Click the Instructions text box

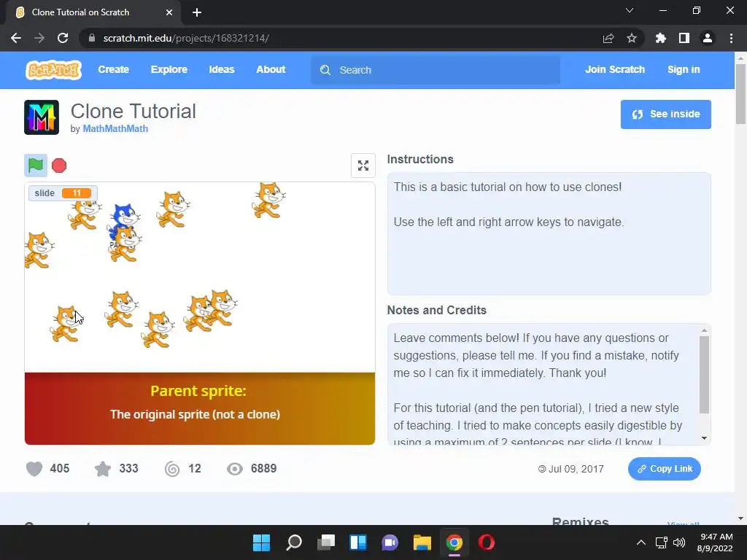coord(549,234)
